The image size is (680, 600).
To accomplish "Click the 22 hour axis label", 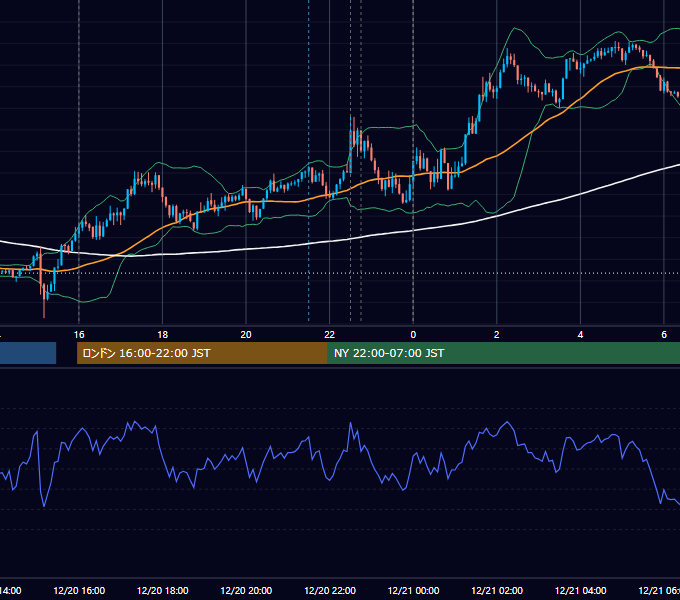I will click(x=330, y=335).
